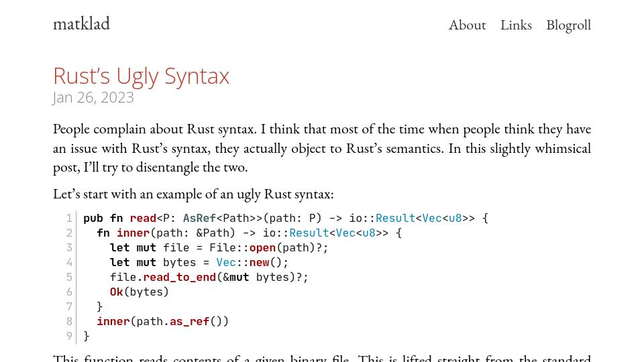Click 'open' in File::open(path)?
Image resolution: width=644 pixels, height=362 pixels.
tap(262, 247)
